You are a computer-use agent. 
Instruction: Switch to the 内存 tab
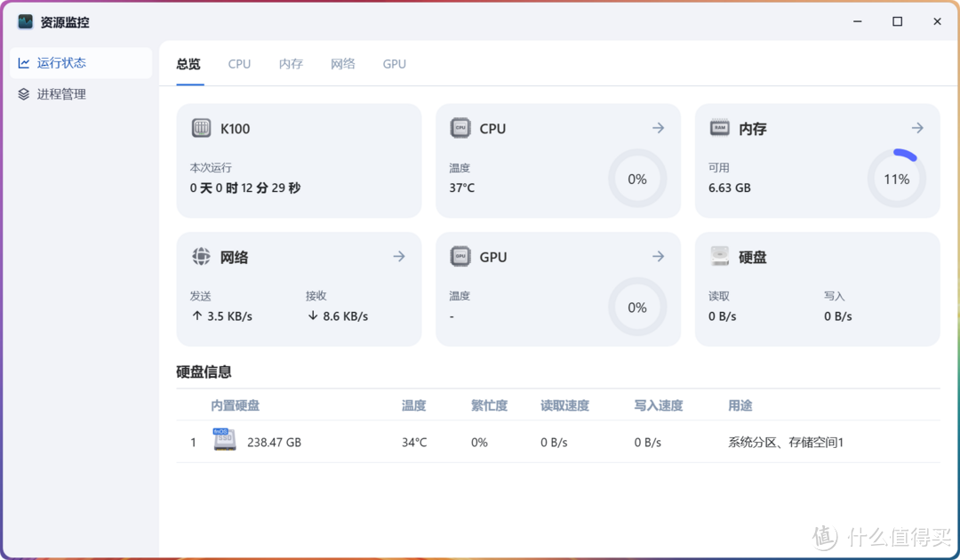291,63
